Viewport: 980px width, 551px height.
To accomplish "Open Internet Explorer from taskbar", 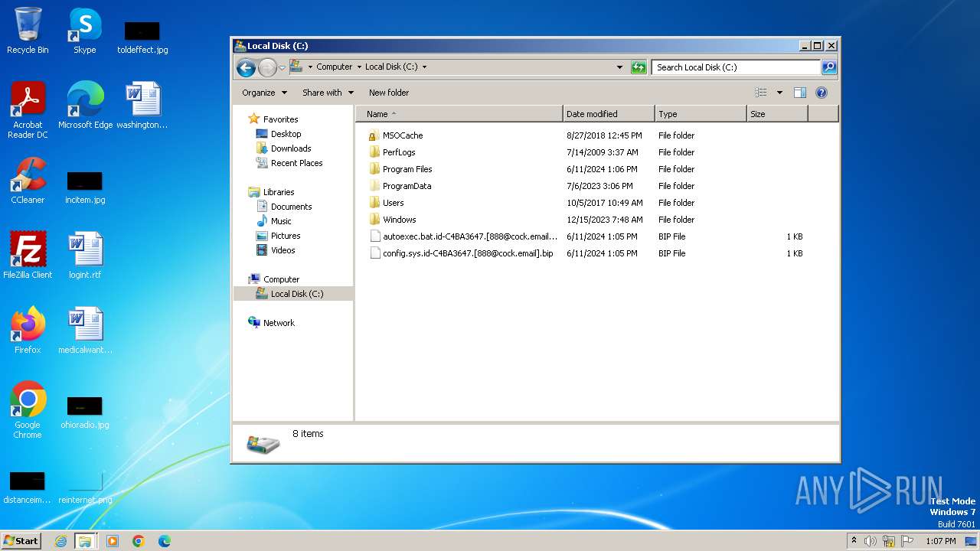I will pyautogui.click(x=60, y=541).
